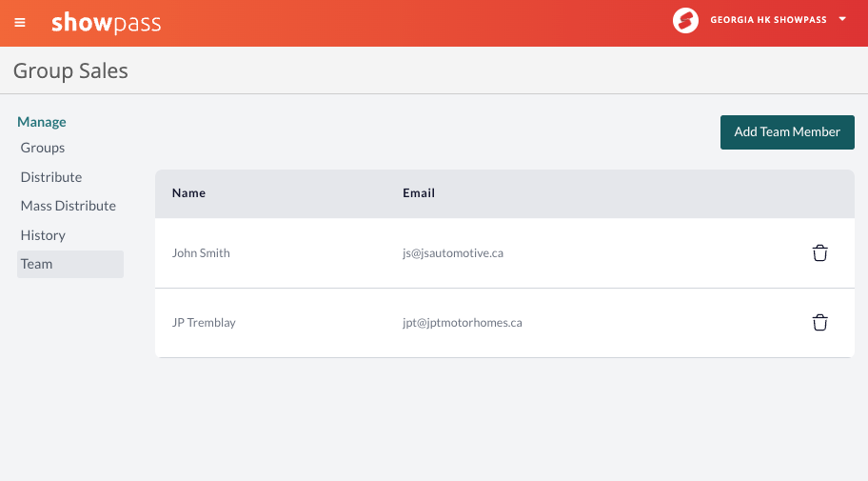Screen dimensions: 868x481
Task: Select JP Tremblay's name
Action: coord(204,323)
